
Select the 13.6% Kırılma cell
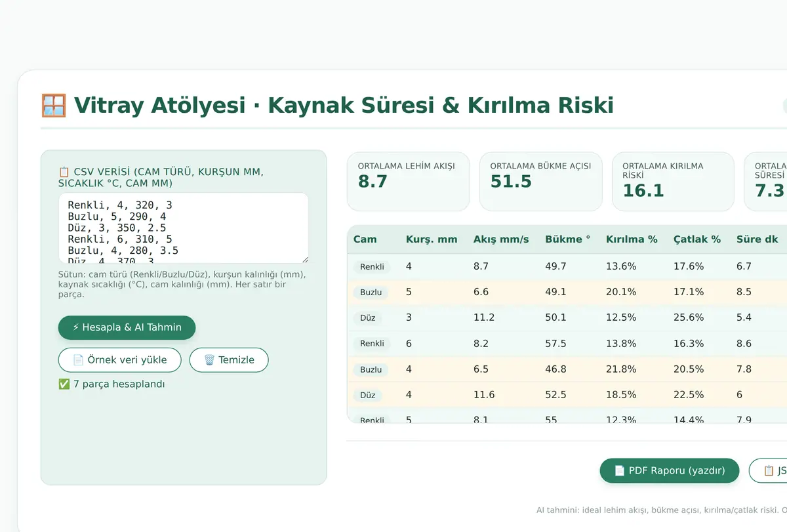[621, 266]
